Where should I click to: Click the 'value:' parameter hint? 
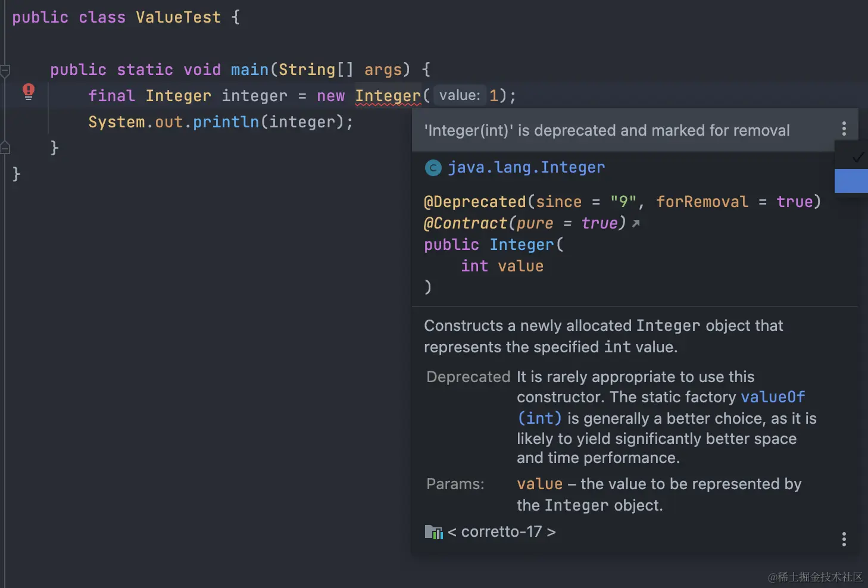[460, 95]
